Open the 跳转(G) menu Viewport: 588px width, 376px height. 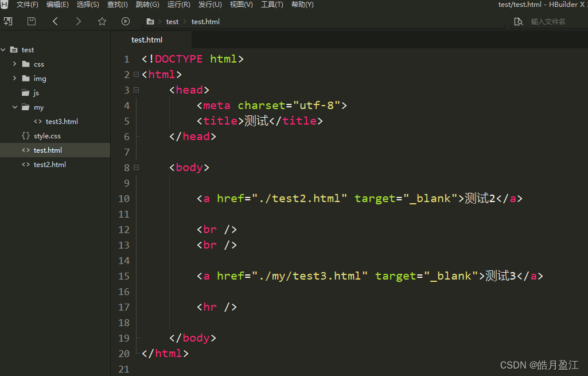click(x=147, y=5)
